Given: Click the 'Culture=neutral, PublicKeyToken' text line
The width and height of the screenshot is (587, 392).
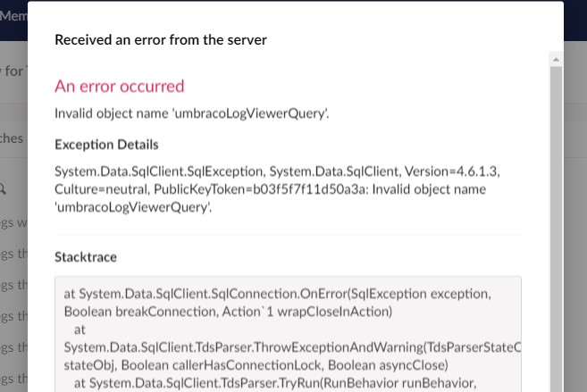Looking at the screenshot, I should point(270,189).
